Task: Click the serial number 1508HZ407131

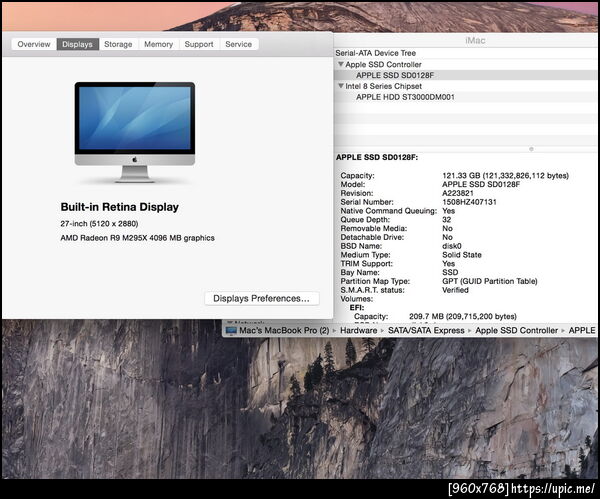Action: point(469,202)
